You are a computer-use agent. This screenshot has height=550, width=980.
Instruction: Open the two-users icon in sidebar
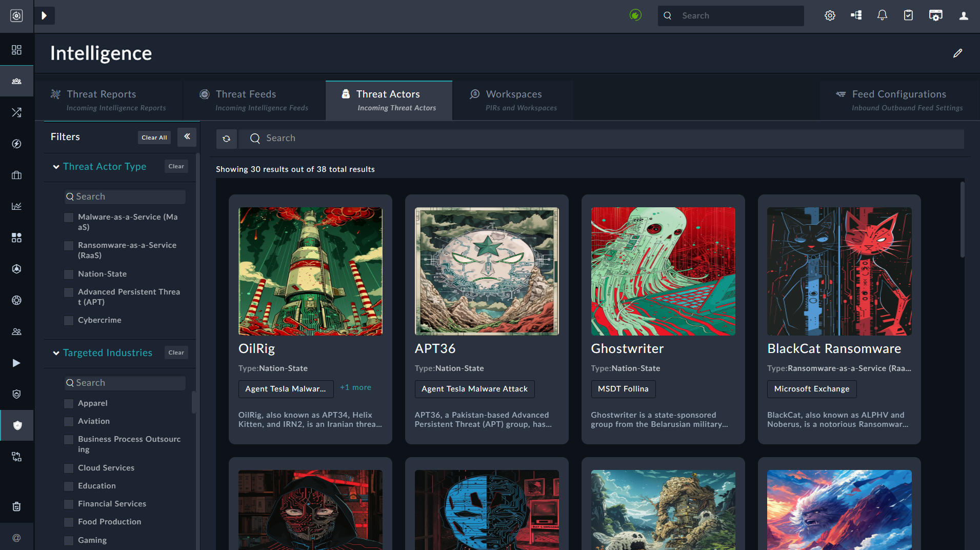(16, 331)
